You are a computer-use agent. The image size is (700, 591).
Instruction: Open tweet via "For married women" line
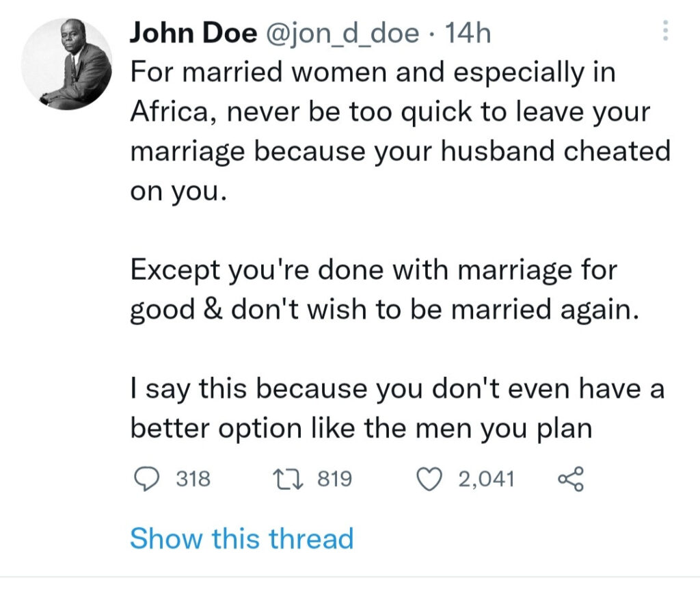(x=373, y=73)
